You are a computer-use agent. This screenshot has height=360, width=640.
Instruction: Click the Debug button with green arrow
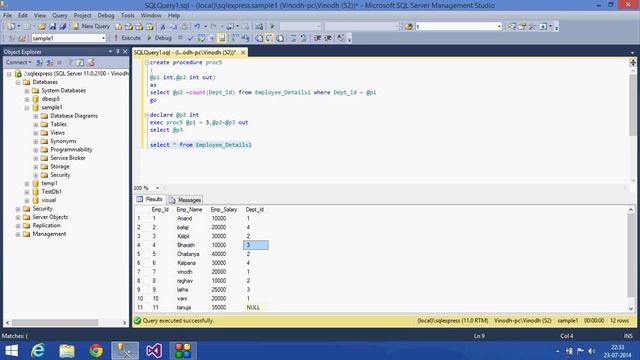[x=159, y=38]
